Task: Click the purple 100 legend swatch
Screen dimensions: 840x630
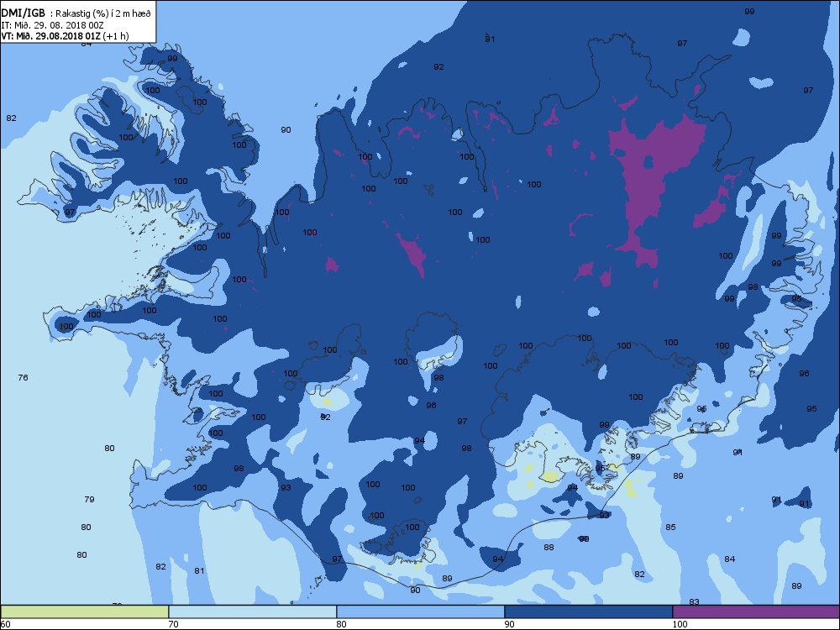Action: tap(756, 612)
